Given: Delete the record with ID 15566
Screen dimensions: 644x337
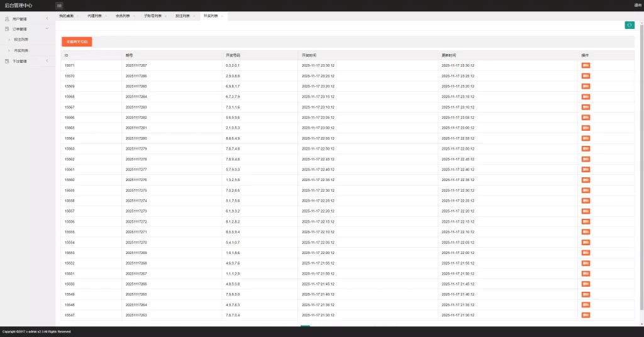Looking at the screenshot, I should coord(586,118).
